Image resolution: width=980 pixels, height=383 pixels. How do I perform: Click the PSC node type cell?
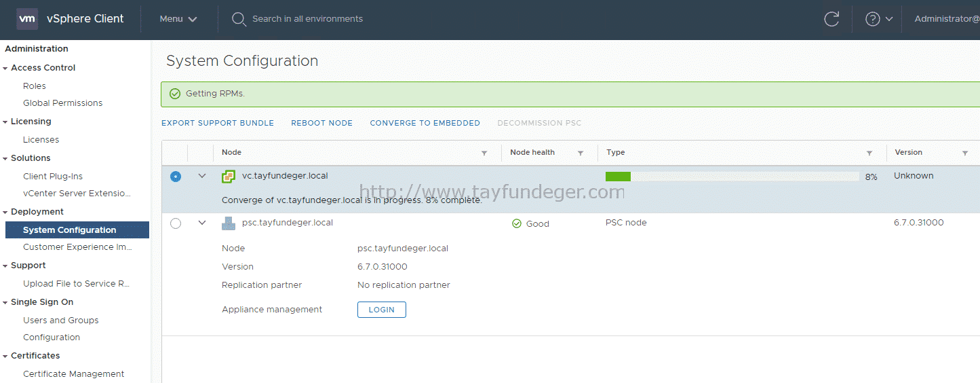pyautogui.click(x=626, y=223)
